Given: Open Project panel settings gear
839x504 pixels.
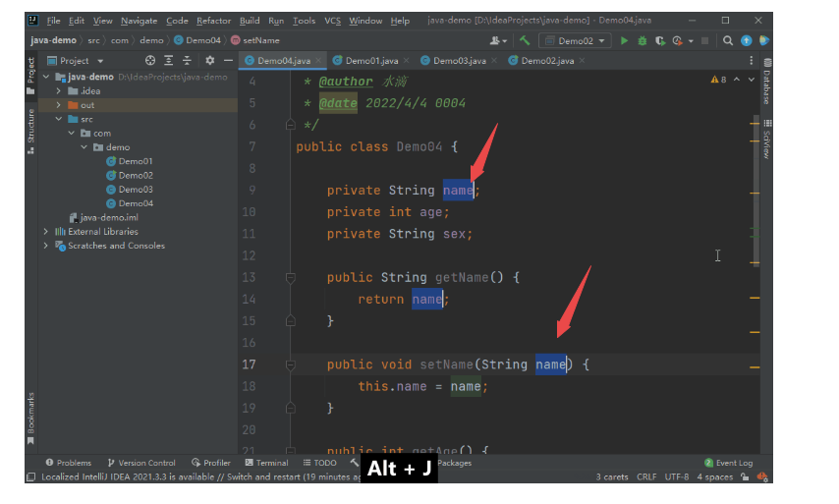Looking at the screenshot, I should tap(210, 61).
